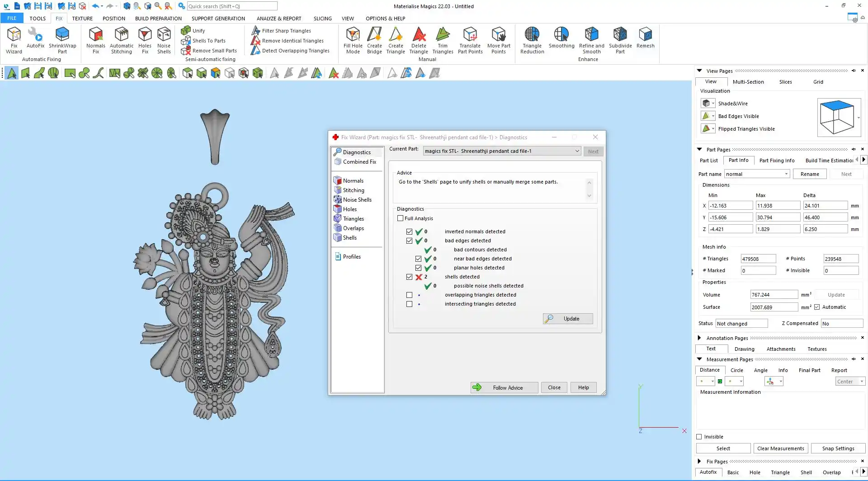Open the Multi-Section view tab
868x481 pixels.
coord(748,82)
